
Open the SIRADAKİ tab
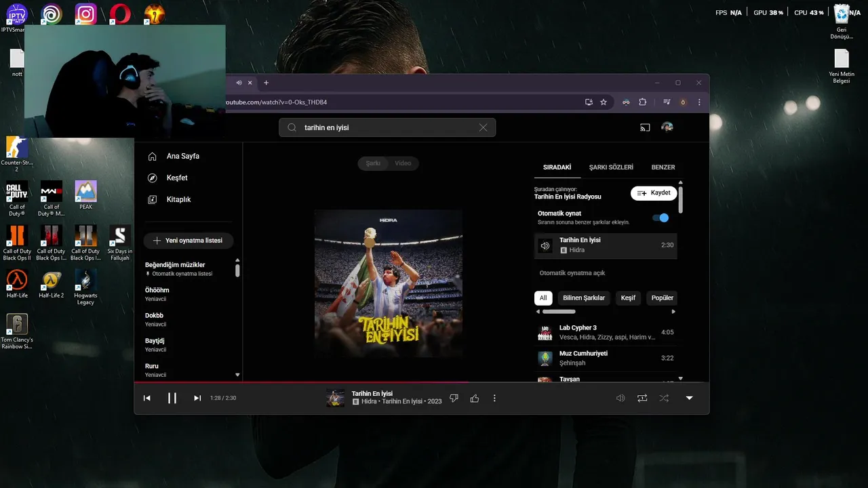[x=557, y=167]
